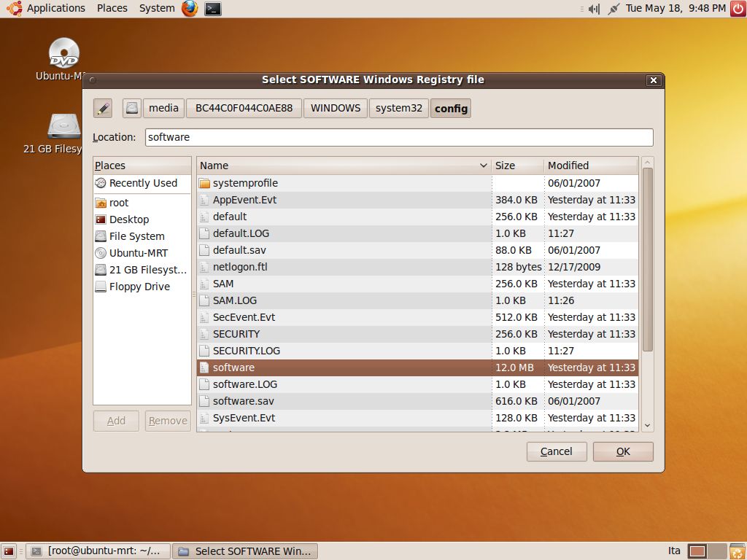The image size is (747, 560).
Task: Click the Location text field
Action: pyautogui.click(x=399, y=138)
